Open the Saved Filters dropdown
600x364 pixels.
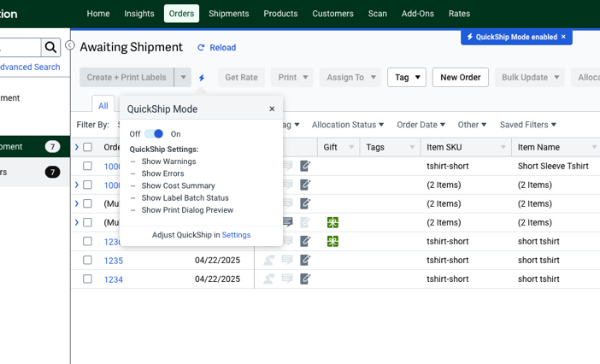click(x=527, y=125)
